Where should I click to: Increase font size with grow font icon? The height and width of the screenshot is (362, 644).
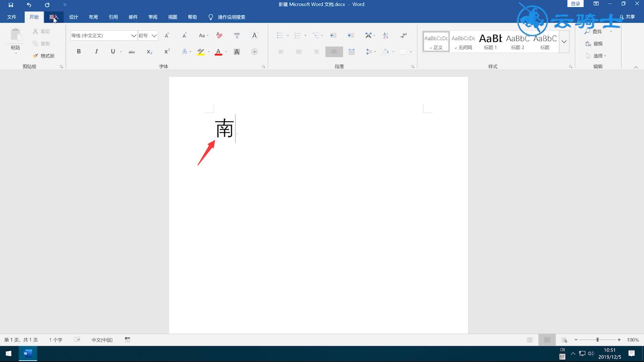point(167,35)
